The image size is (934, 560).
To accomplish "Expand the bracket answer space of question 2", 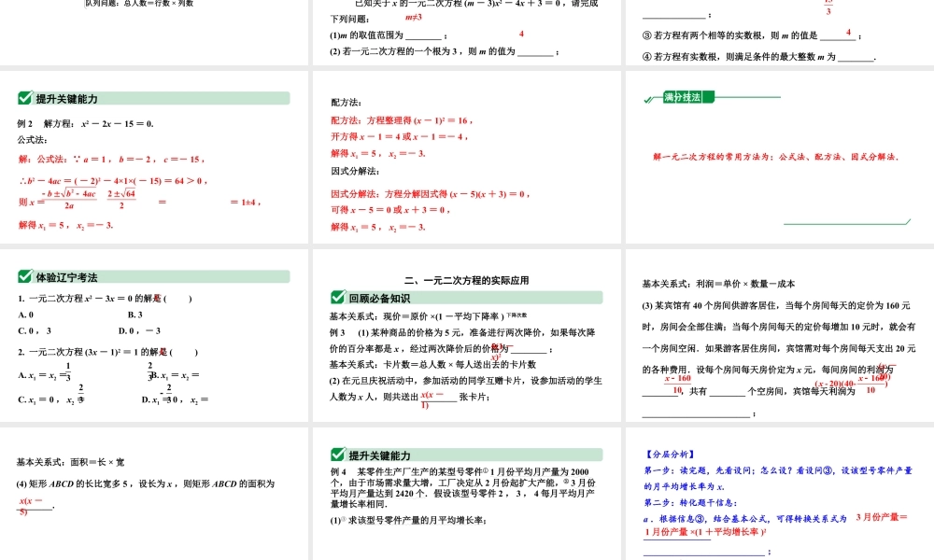I will tap(183, 351).
